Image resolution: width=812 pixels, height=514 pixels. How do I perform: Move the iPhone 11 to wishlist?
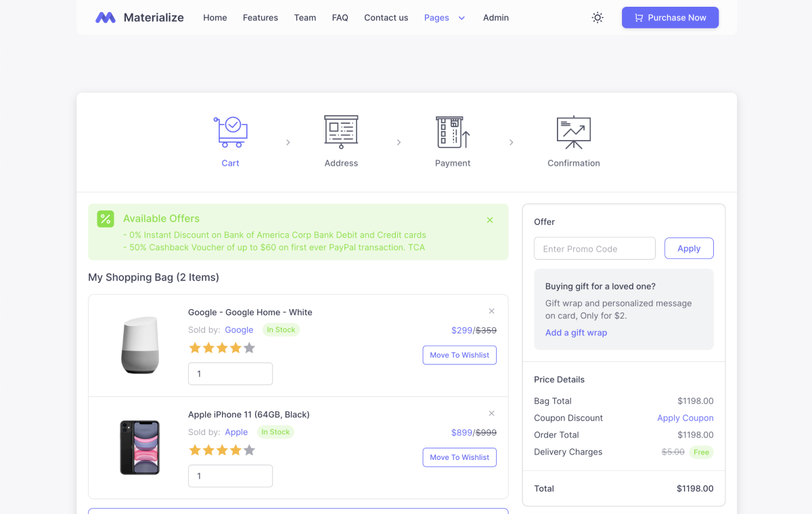click(459, 457)
